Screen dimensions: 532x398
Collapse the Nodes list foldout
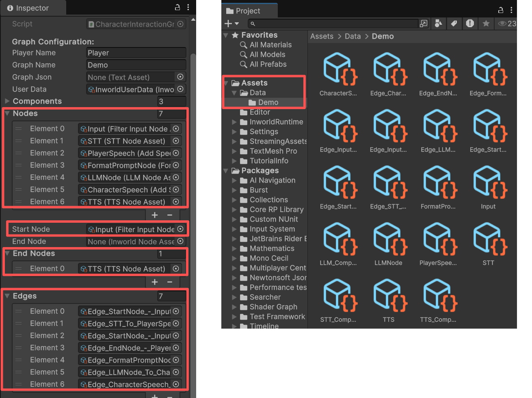pos(7,114)
